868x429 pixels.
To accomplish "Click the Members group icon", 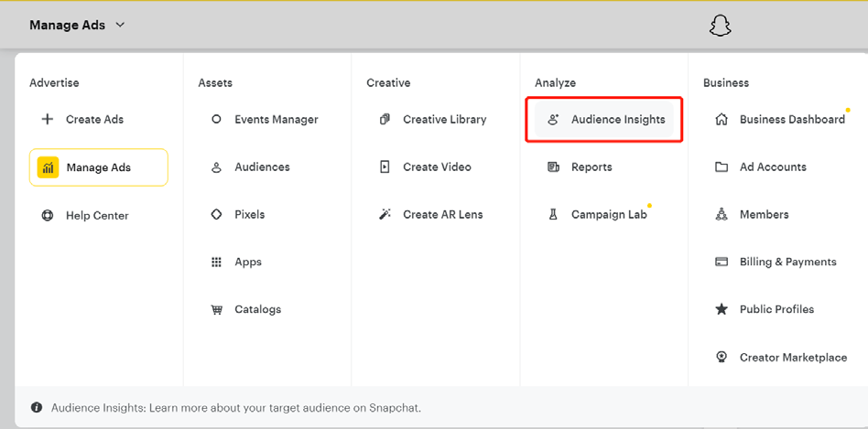I will 722,214.
